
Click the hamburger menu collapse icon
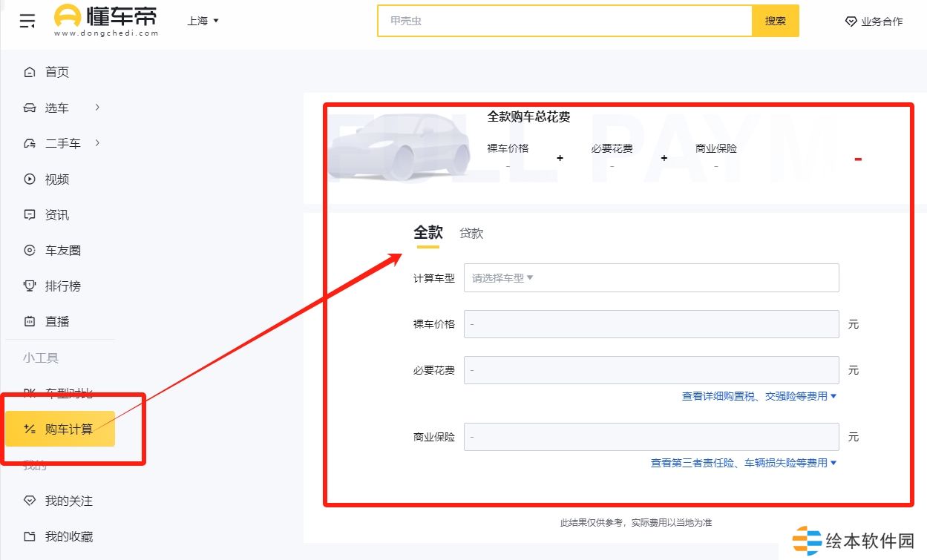27,21
